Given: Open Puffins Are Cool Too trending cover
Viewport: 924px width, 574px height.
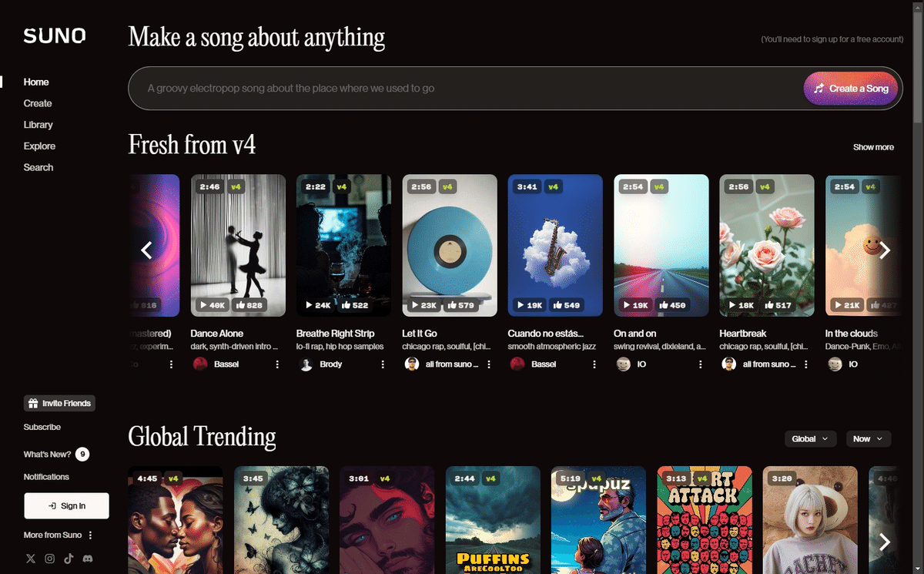Looking at the screenshot, I should coord(493,520).
